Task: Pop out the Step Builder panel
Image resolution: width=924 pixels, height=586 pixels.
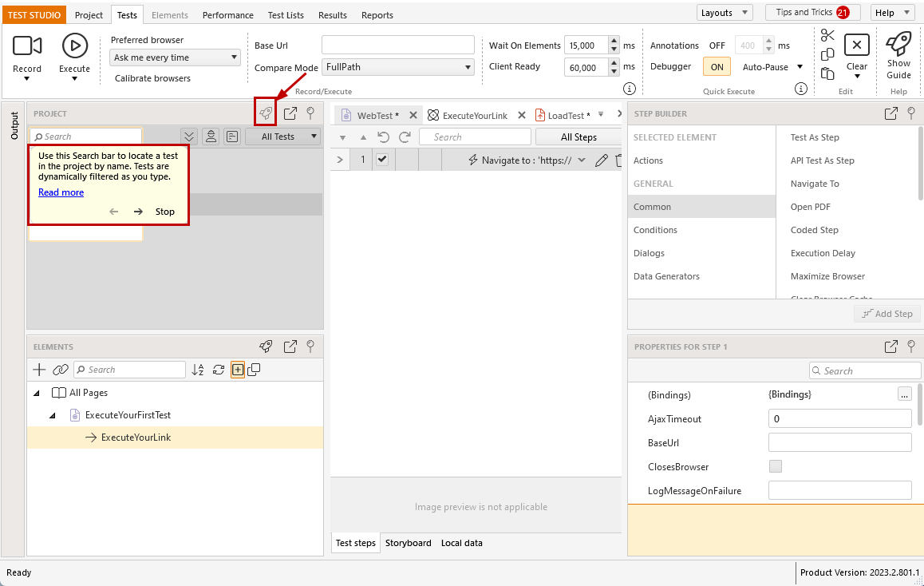Action: [891, 113]
